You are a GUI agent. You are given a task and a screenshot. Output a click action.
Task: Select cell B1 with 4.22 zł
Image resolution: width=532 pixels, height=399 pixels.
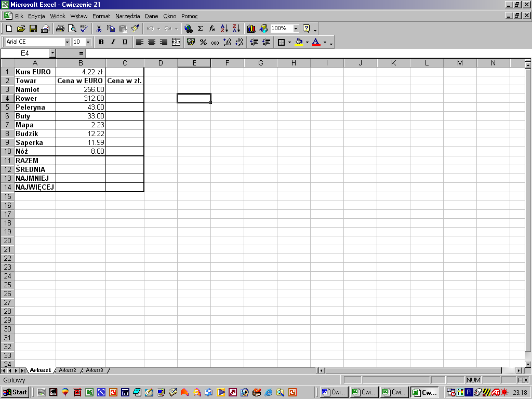pos(81,72)
